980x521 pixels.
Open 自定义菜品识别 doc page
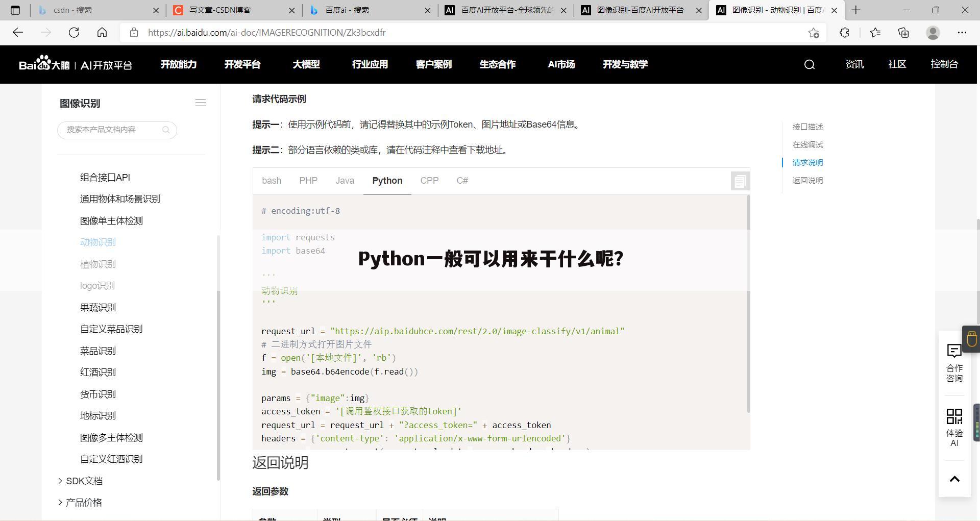111,329
